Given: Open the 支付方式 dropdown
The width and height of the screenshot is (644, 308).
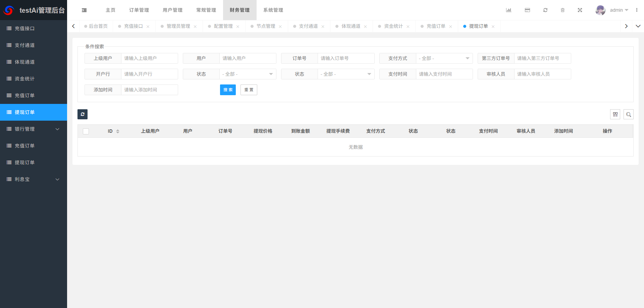Looking at the screenshot, I should [444, 58].
